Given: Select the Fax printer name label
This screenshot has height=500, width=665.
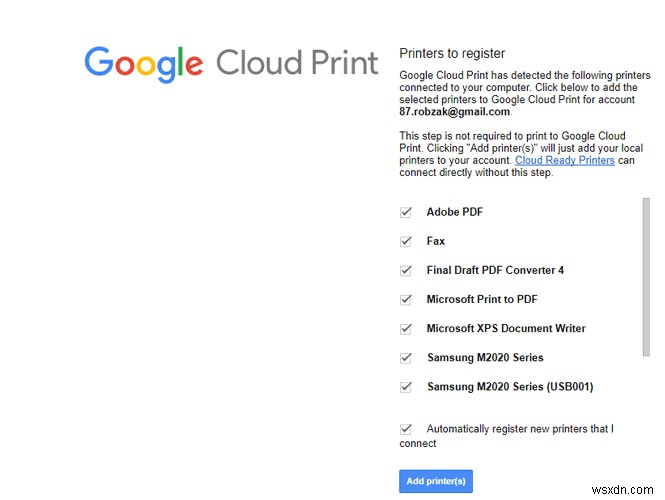Looking at the screenshot, I should (x=436, y=241).
